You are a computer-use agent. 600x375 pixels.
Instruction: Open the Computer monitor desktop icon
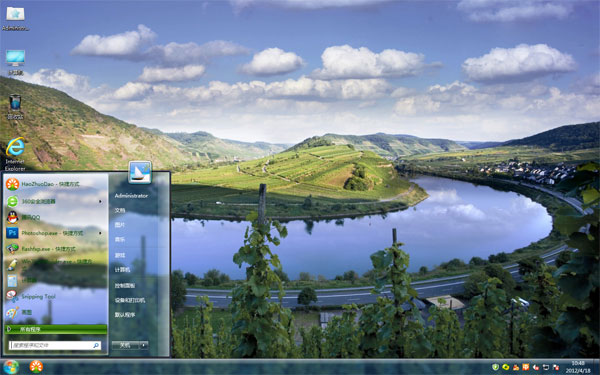click(15, 62)
